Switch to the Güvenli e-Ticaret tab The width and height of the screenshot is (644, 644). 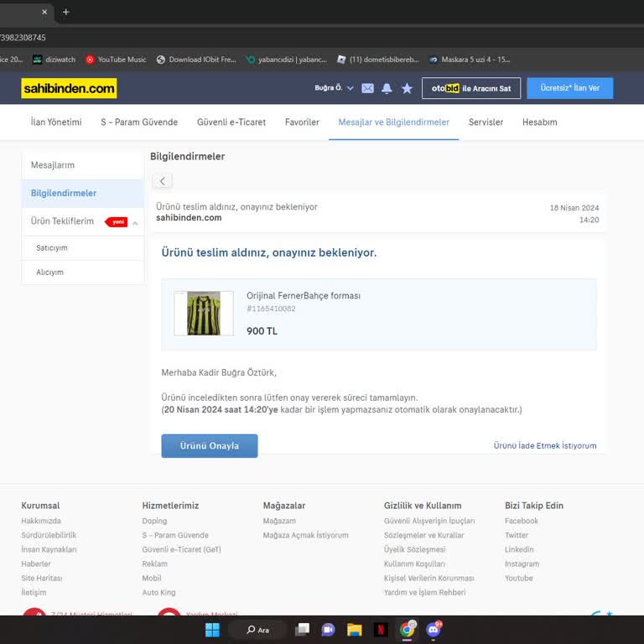pyautogui.click(x=231, y=122)
